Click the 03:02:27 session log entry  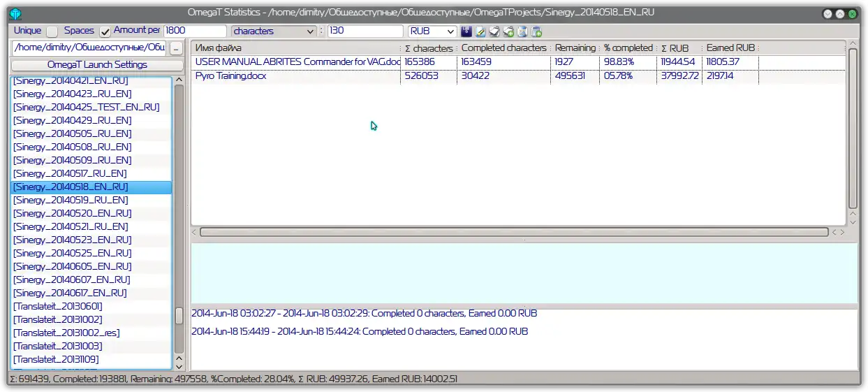(x=364, y=314)
